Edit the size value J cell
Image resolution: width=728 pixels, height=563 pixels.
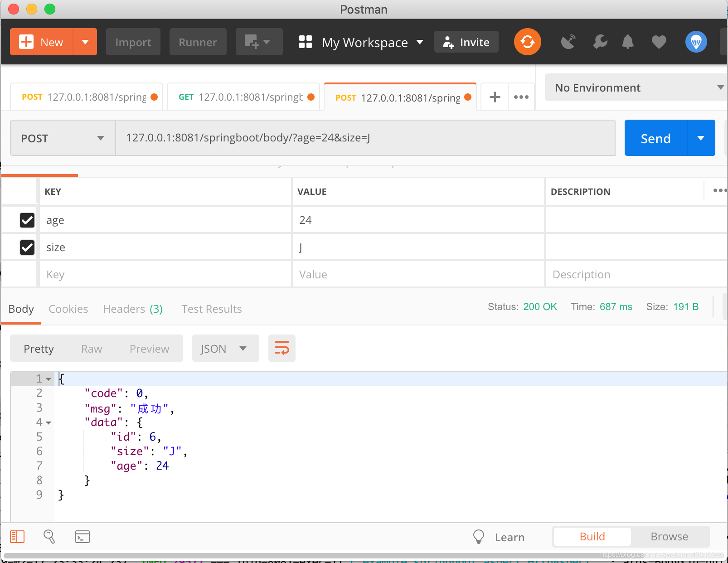point(418,247)
